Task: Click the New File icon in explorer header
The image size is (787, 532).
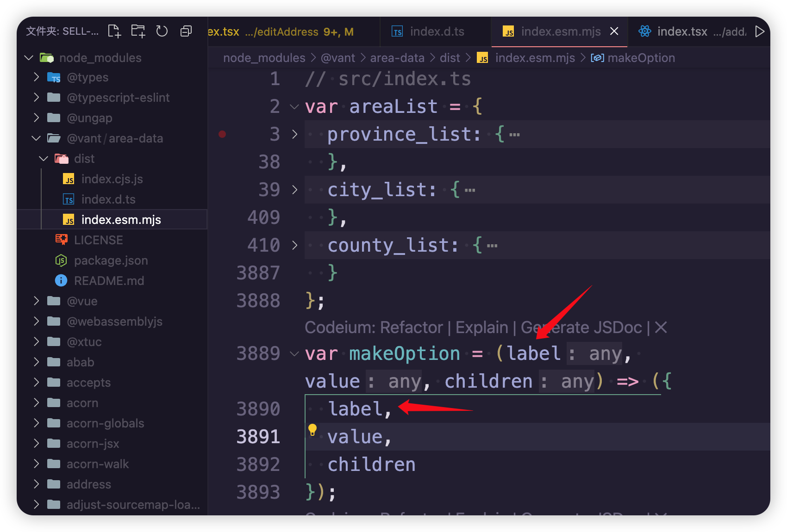Action: pyautogui.click(x=114, y=31)
